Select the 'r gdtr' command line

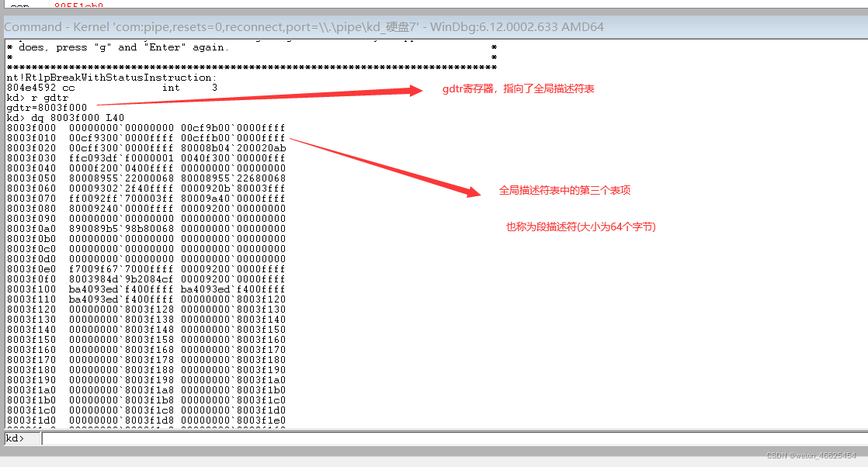click(x=37, y=98)
